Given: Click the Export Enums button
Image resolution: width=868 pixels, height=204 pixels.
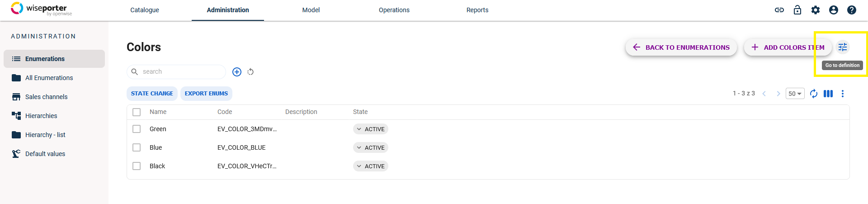Looking at the screenshot, I should [206, 94].
